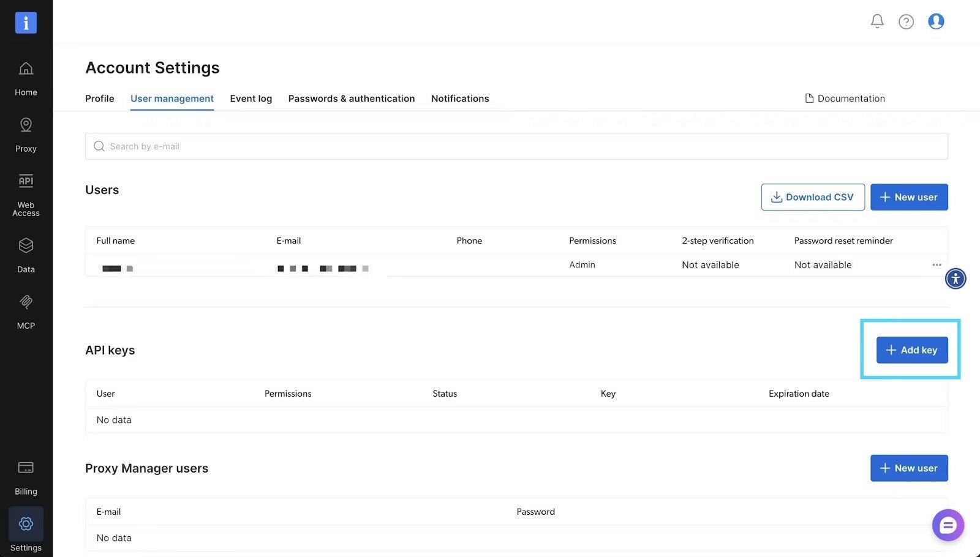The height and width of the screenshot is (557, 980).
Task: Switch to the Profile tab
Action: click(x=100, y=99)
